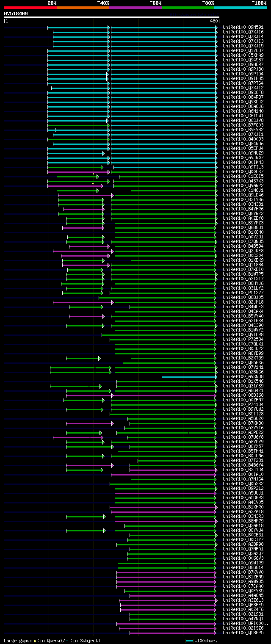Image resolution: width=271 pixels, height=644 pixels.
Task: Select label UniRef100_Q5EFU4
Action: [x=243, y=148]
